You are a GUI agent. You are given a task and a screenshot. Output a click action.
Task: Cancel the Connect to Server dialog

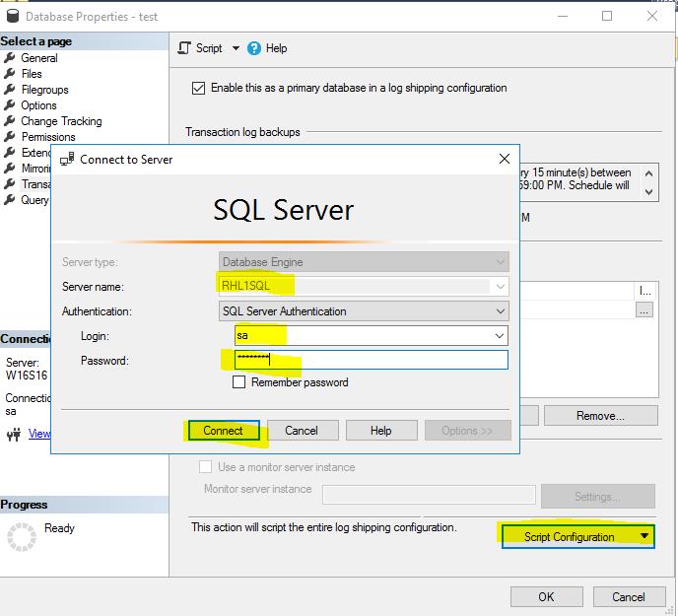point(301,431)
